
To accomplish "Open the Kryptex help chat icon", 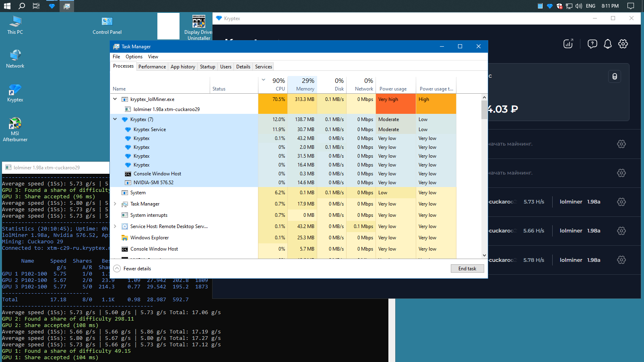I will click(x=592, y=44).
